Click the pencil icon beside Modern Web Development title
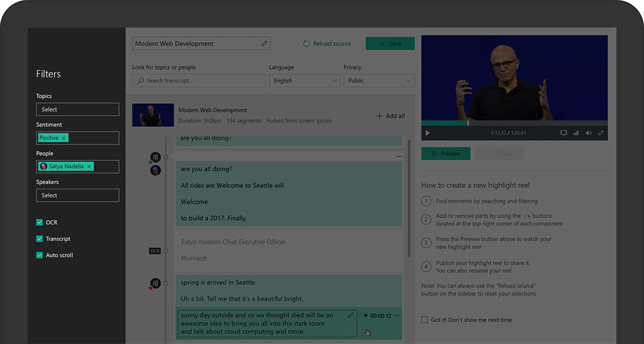The height and width of the screenshot is (344, 644). (264, 44)
